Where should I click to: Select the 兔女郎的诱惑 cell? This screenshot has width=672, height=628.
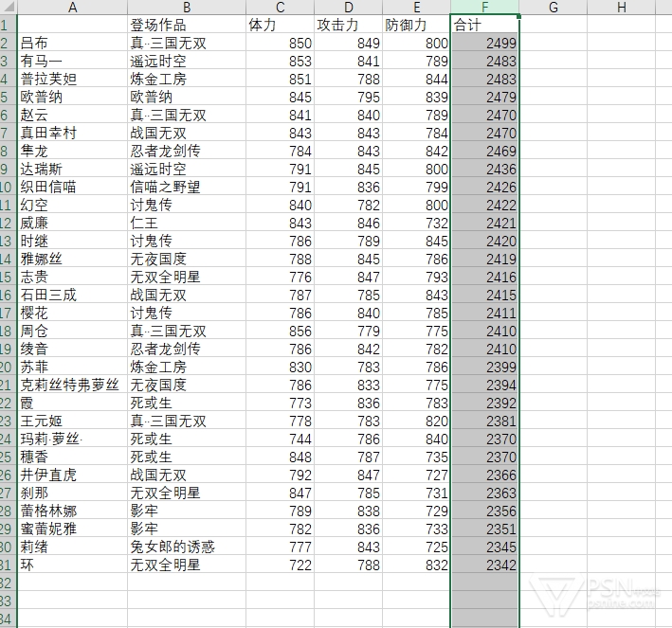click(186, 547)
